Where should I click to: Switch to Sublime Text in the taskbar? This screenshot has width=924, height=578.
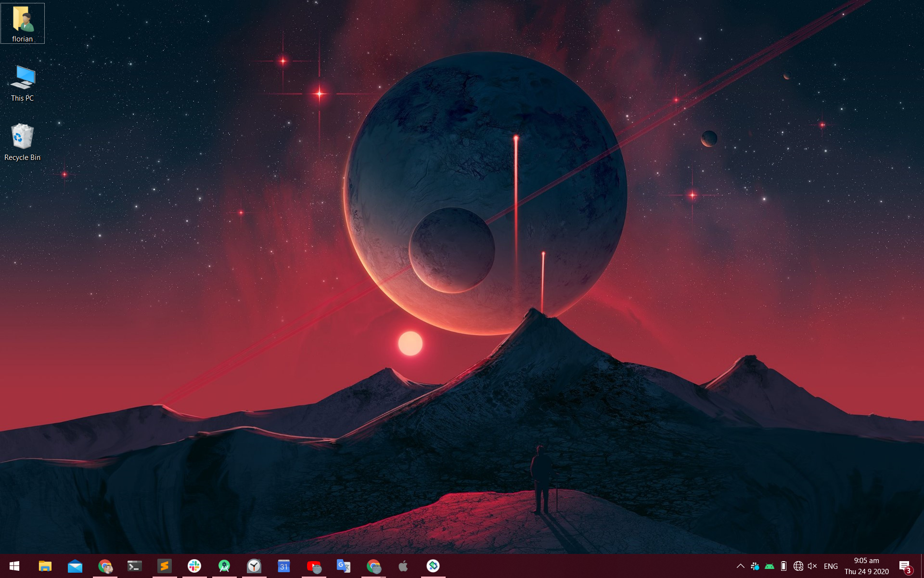click(165, 566)
